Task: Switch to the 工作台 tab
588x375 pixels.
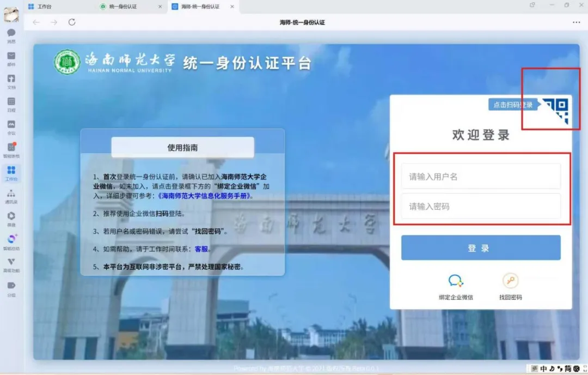Action: coord(40,7)
